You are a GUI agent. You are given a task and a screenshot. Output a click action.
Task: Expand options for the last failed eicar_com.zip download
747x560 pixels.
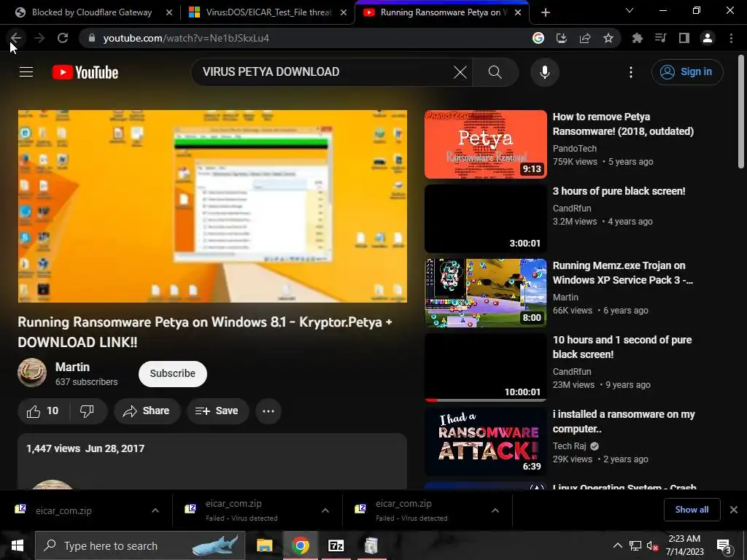click(495, 510)
